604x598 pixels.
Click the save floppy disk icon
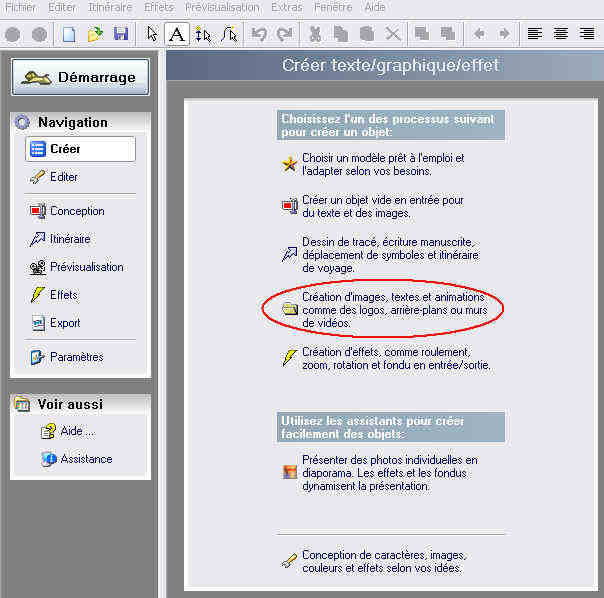[x=121, y=34]
